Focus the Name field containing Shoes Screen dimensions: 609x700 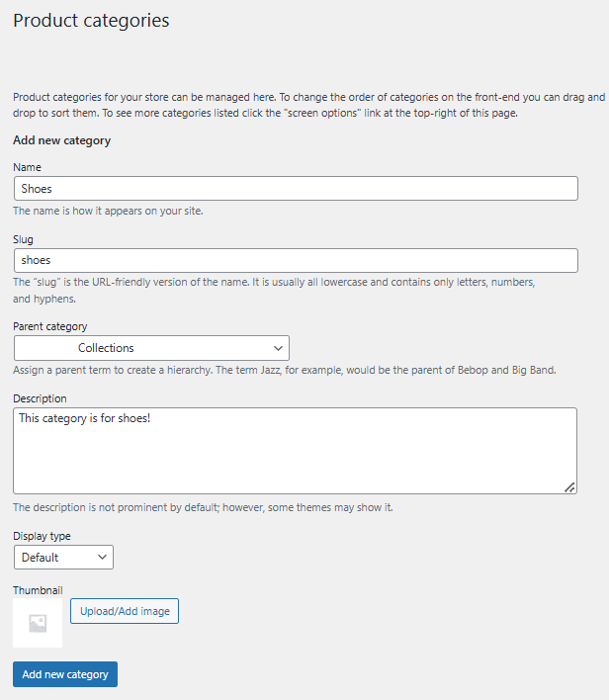[295, 189]
